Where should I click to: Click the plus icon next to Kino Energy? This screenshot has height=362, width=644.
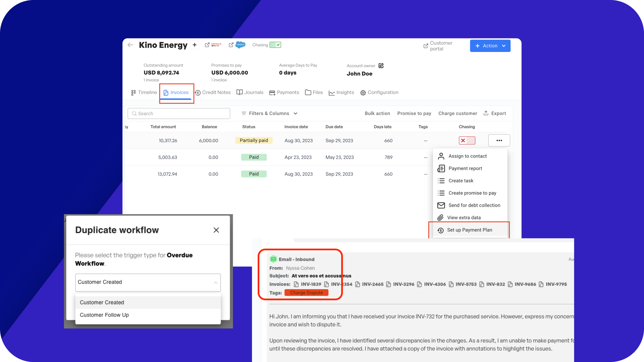[x=195, y=45]
